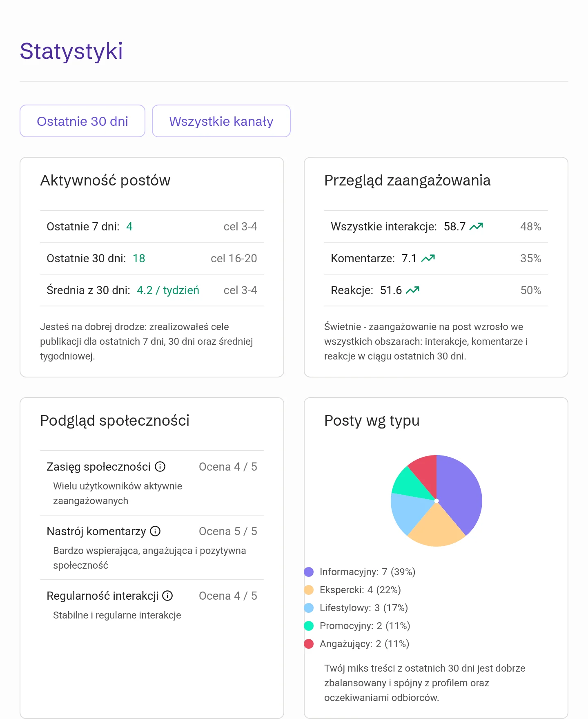The height and width of the screenshot is (719, 588).
Task: Click the 'Informacyjny: 7 (39%)' legend label
Action: [367, 572]
